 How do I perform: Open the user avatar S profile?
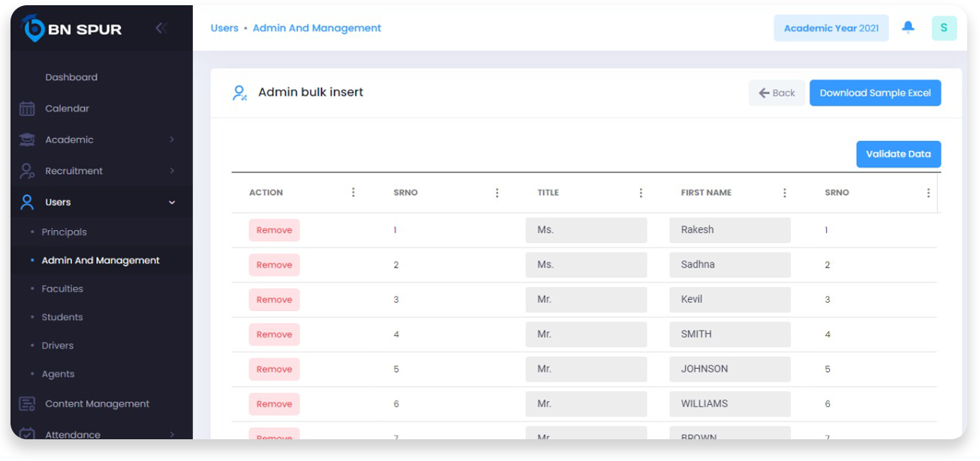(943, 28)
